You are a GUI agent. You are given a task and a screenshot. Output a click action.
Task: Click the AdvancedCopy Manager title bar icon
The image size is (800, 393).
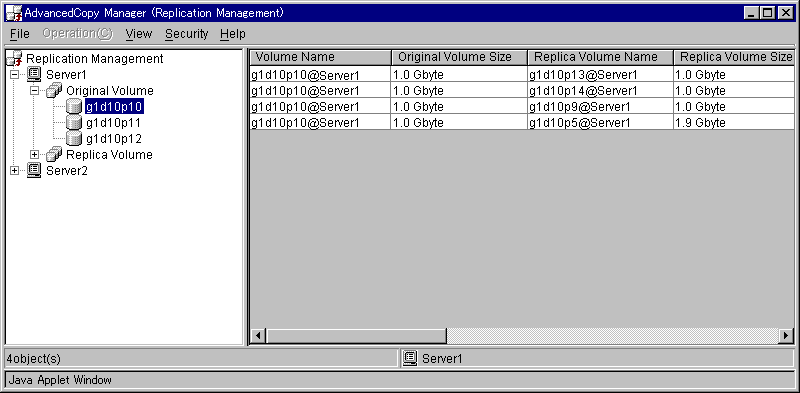click(13, 13)
